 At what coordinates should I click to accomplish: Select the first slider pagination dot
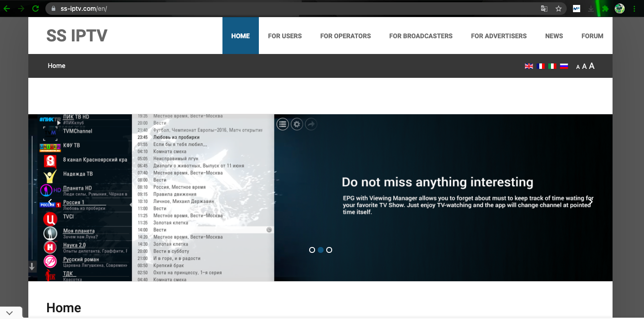pyautogui.click(x=312, y=250)
